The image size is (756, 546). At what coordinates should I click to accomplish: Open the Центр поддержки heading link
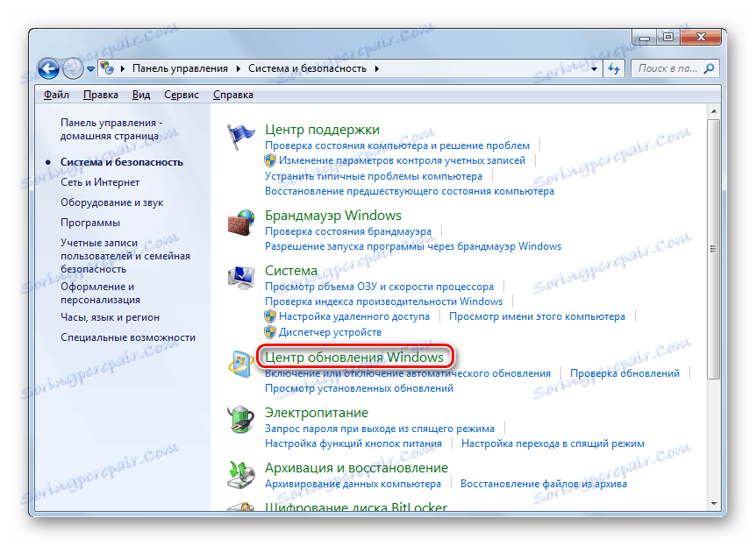[322, 130]
